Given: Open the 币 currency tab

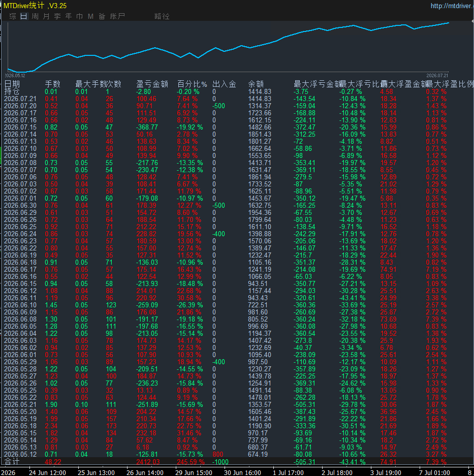Looking at the screenshot, I should [x=80, y=16].
